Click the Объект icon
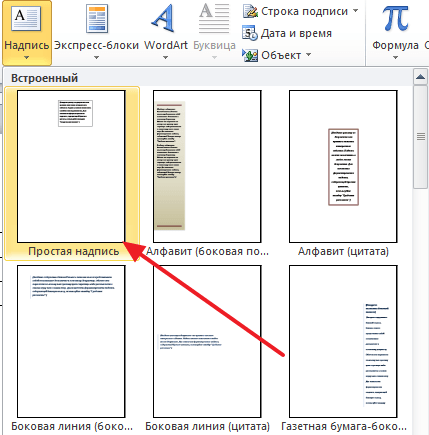429x435 pixels. (x=250, y=55)
